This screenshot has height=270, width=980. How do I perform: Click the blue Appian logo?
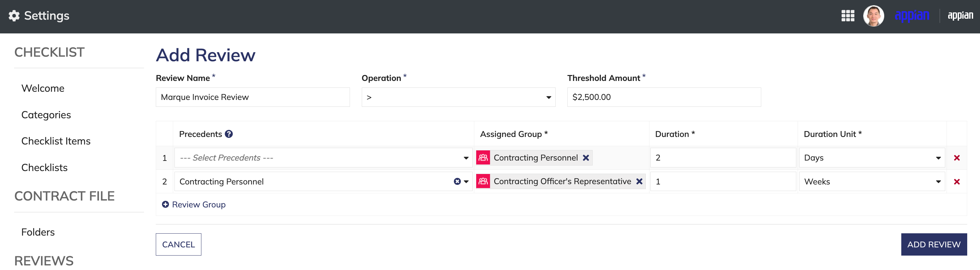point(912,16)
